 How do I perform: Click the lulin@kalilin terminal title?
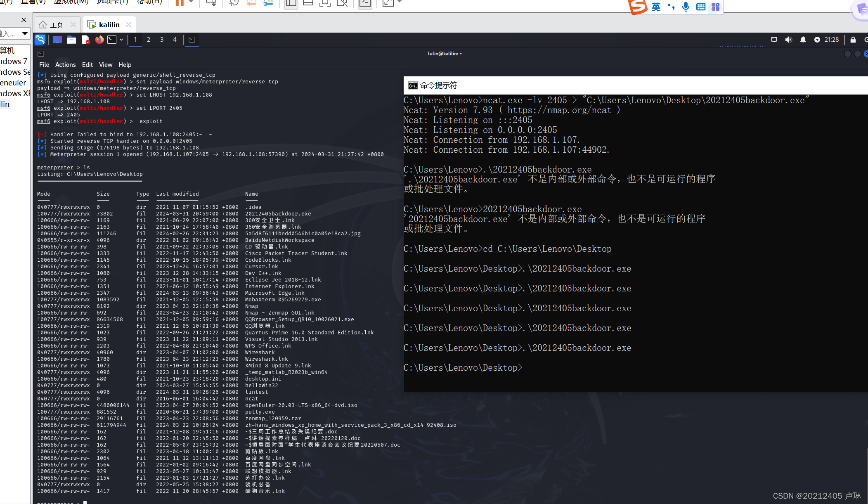(x=445, y=54)
